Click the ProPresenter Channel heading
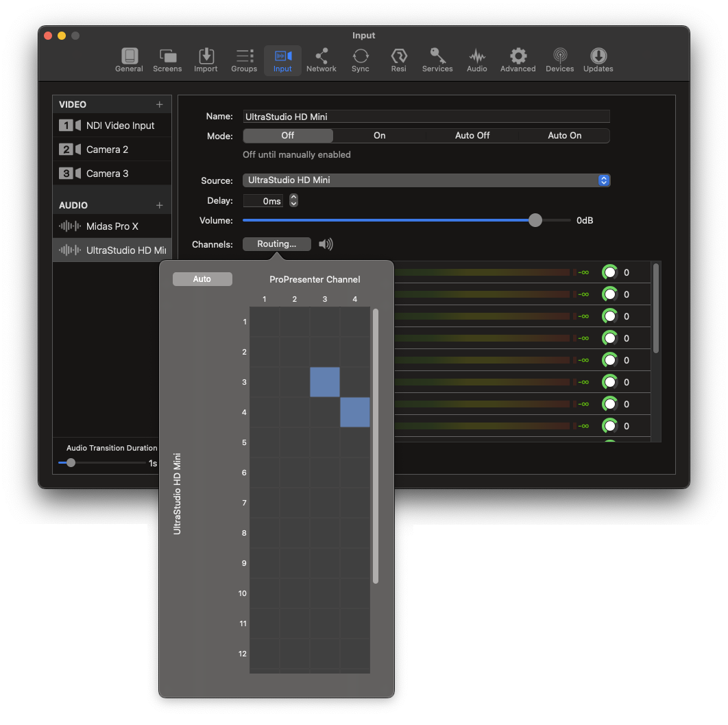The height and width of the screenshot is (725, 728). coord(315,280)
